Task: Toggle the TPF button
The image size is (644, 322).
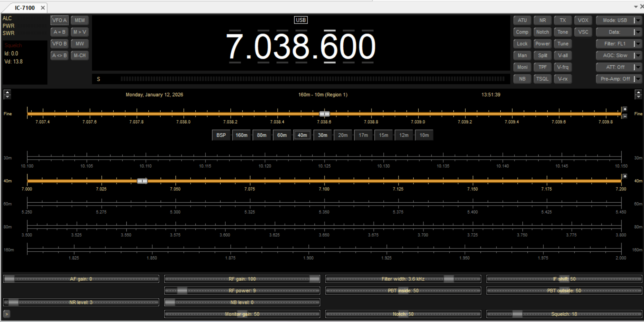Action: pos(543,67)
